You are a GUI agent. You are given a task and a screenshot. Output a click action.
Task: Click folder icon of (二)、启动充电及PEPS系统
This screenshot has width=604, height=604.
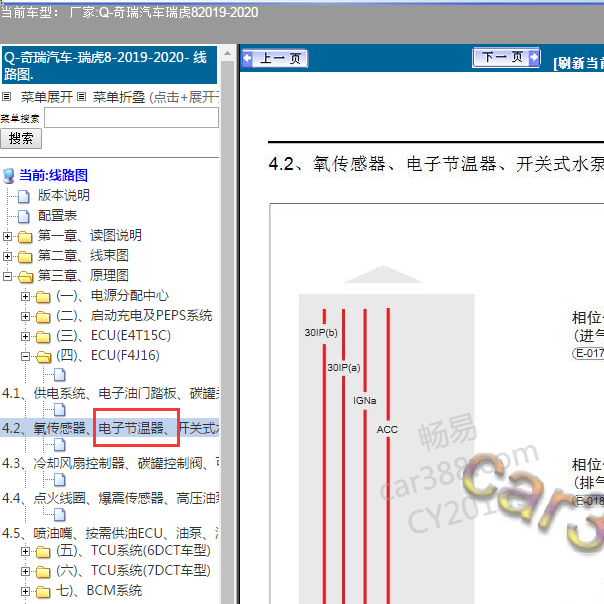point(43,317)
